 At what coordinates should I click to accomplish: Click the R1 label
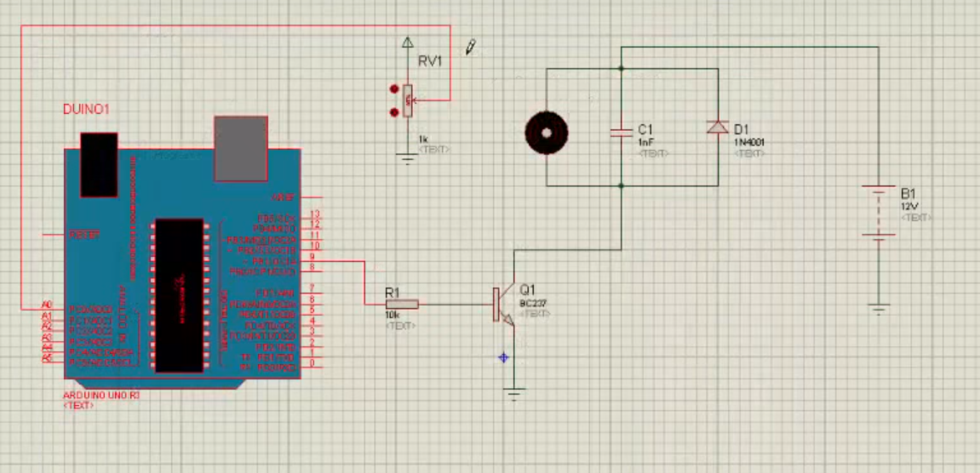pyautogui.click(x=392, y=292)
